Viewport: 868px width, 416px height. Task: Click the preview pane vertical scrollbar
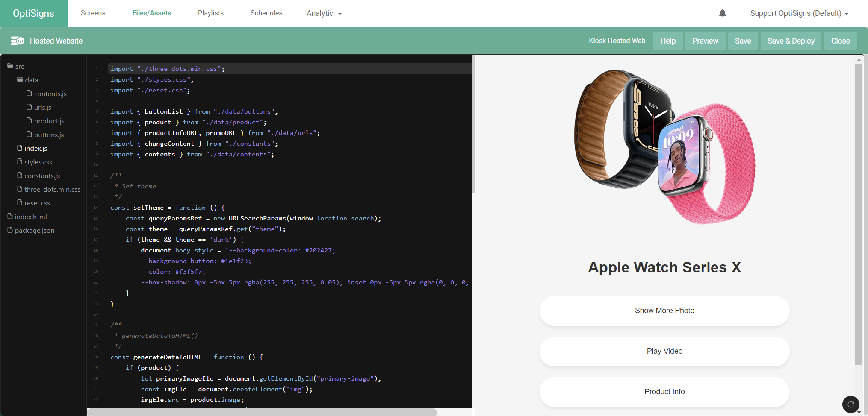858,214
